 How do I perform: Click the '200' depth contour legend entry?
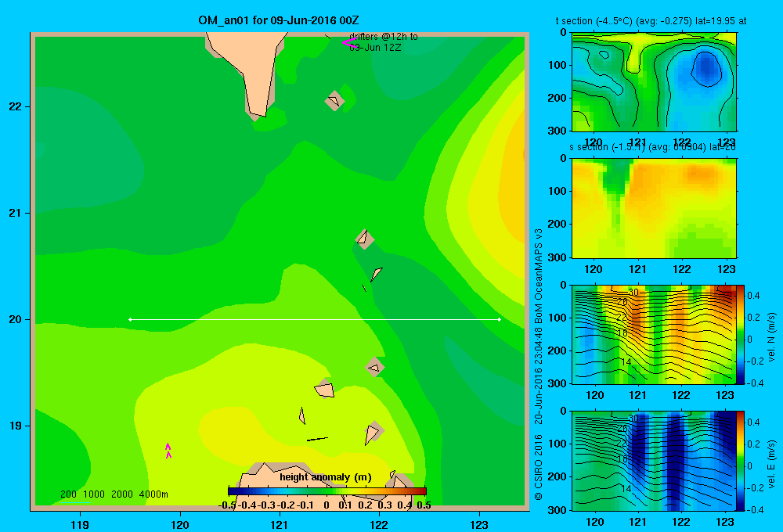coord(68,494)
